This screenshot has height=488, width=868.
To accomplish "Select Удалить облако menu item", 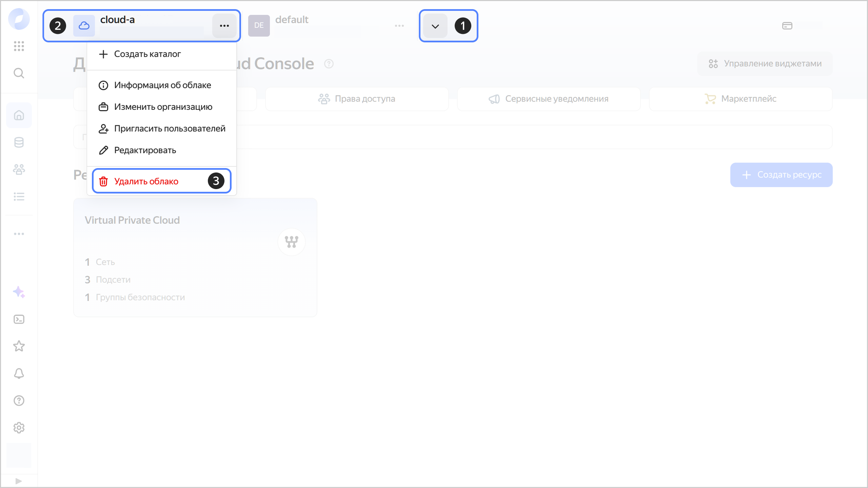I will coord(146,181).
